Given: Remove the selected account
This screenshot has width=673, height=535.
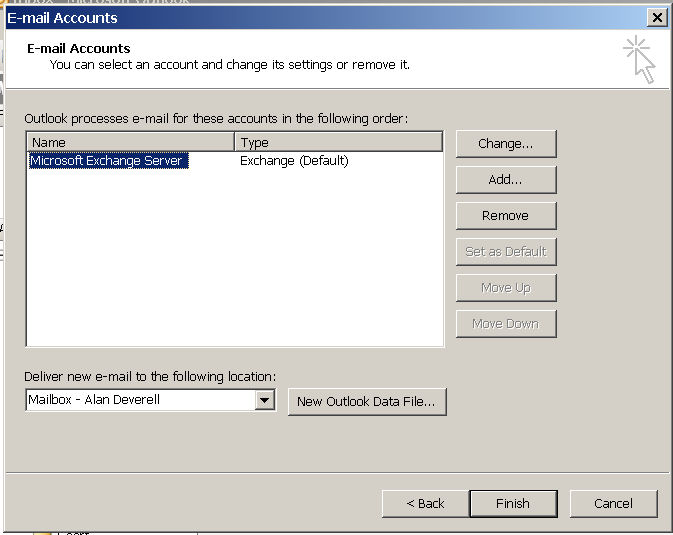Looking at the screenshot, I should [x=506, y=216].
